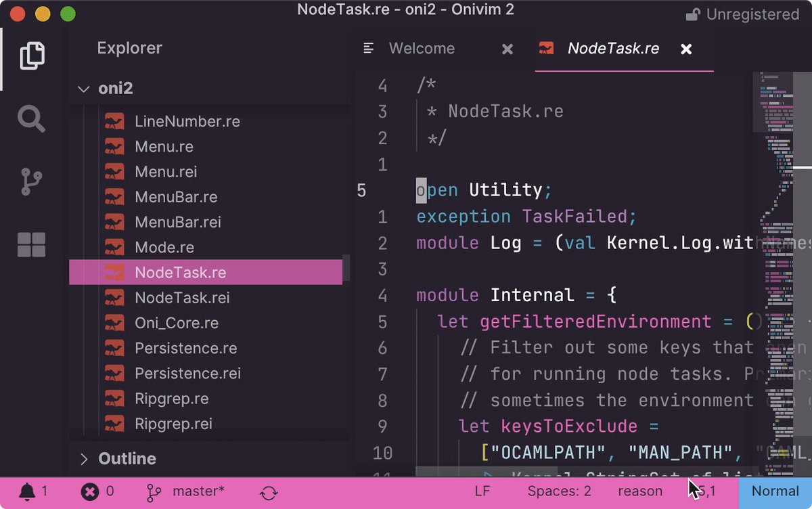812x509 pixels.
Task: Open Persistence.rei file name in explorer
Action: (x=188, y=373)
